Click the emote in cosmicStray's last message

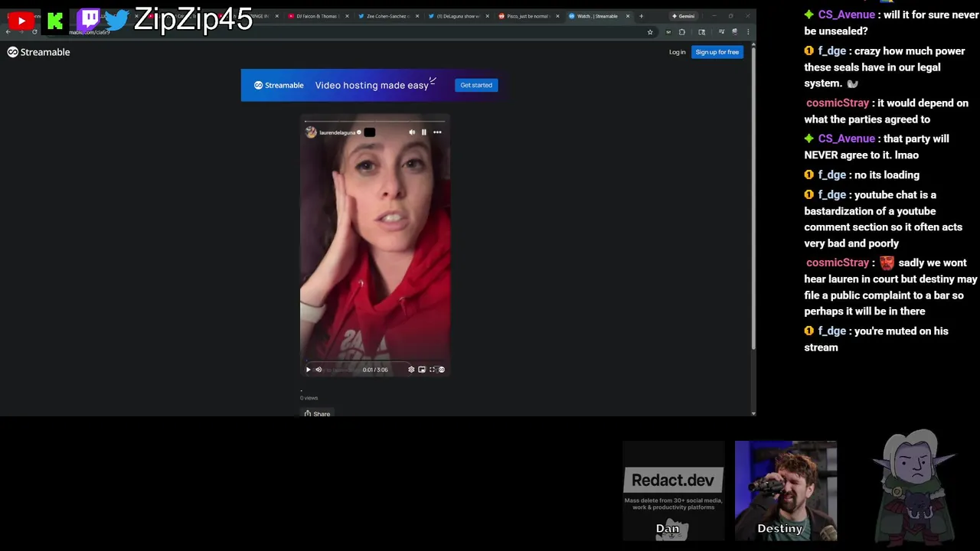tap(887, 262)
